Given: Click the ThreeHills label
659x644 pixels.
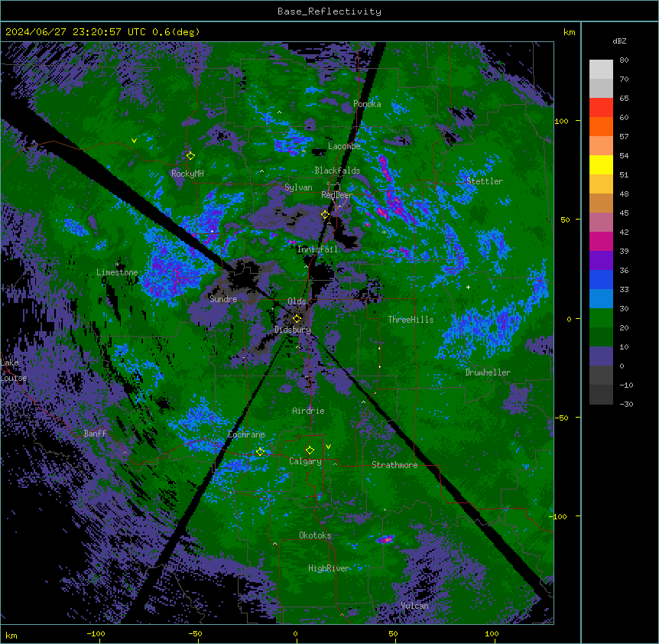Looking at the screenshot, I should point(411,320).
